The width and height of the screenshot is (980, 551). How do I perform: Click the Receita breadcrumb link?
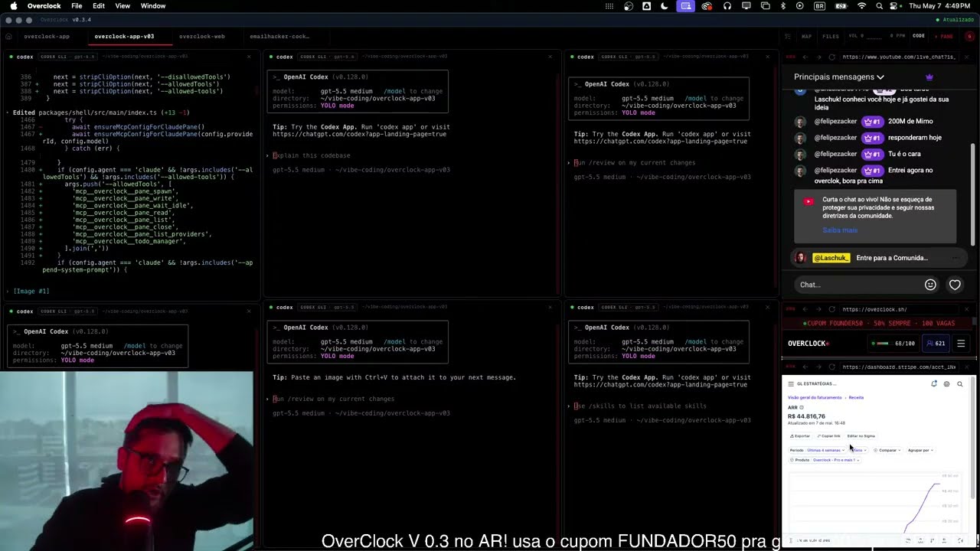[x=856, y=397]
